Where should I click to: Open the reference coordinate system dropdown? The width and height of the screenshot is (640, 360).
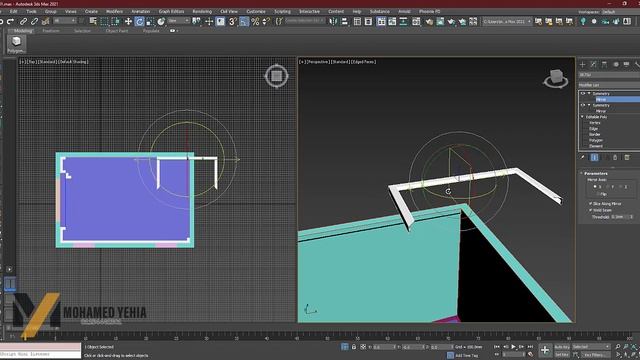179,21
